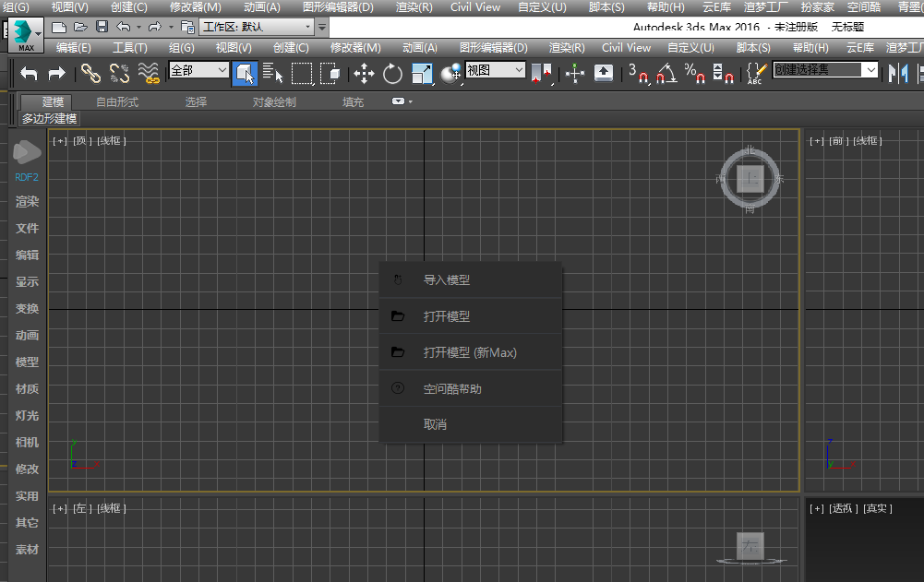The width and height of the screenshot is (924, 582).
Task: Activate the Select and Move tool
Action: pos(364,73)
